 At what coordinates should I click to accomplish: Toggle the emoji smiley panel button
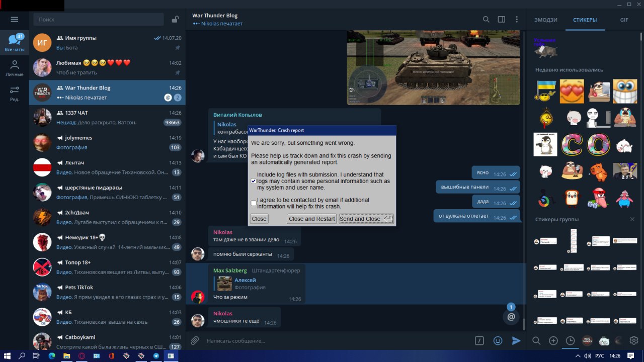(x=498, y=340)
